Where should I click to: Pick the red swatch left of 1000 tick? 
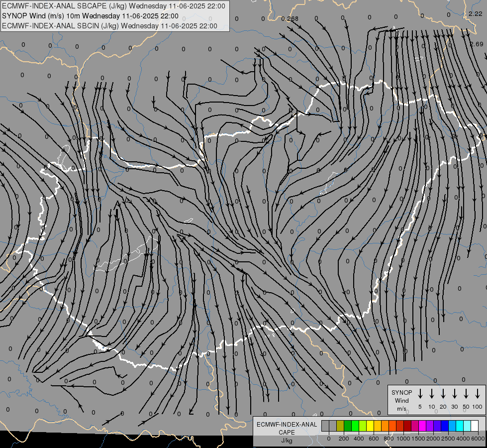point(400,426)
